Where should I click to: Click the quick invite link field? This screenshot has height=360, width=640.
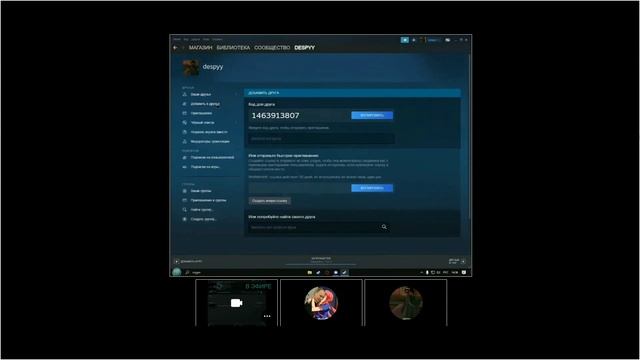(300, 188)
